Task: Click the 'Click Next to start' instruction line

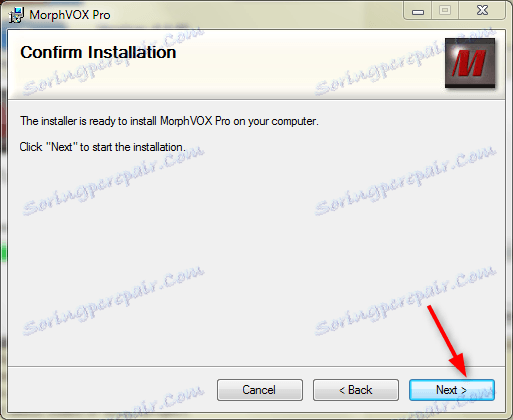Action: 102,147
